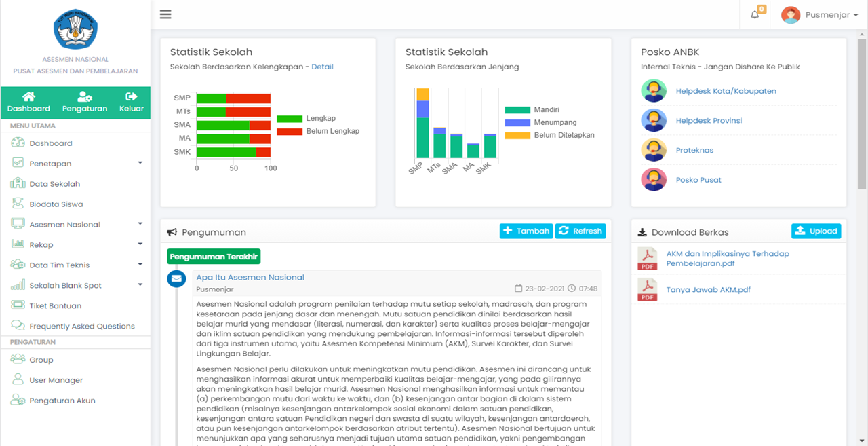The image size is (868, 446).
Task: Click the Group people icon
Action: [x=18, y=360]
